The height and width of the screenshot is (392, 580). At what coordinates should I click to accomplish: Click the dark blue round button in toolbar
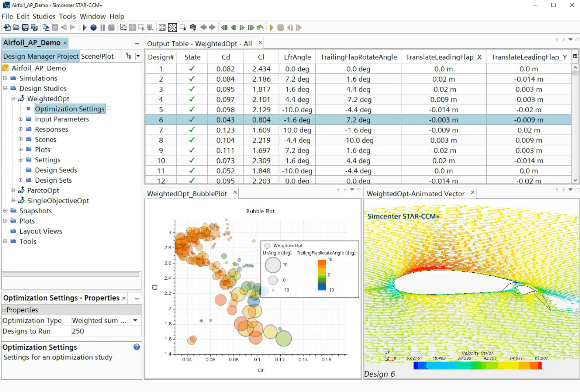(x=93, y=27)
